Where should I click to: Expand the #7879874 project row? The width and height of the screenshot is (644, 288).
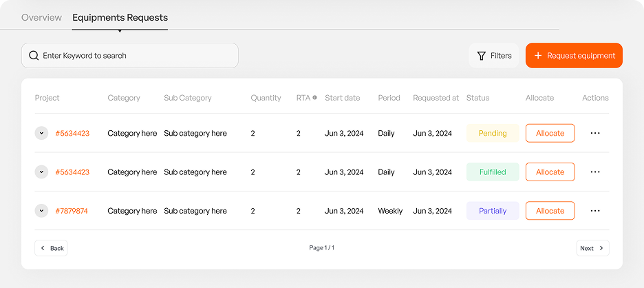pyautogui.click(x=42, y=211)
